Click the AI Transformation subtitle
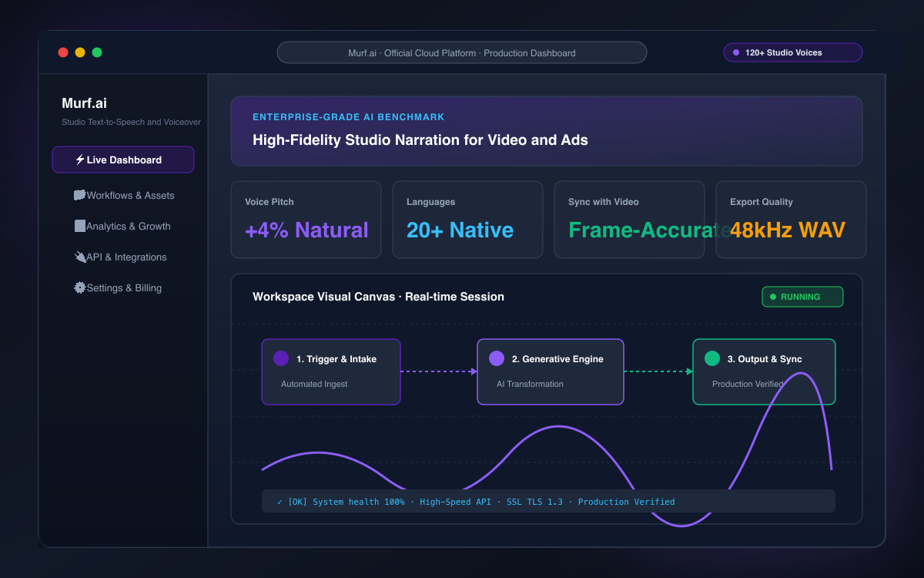This screenshot has height=578, width=924. click(530, 384)
